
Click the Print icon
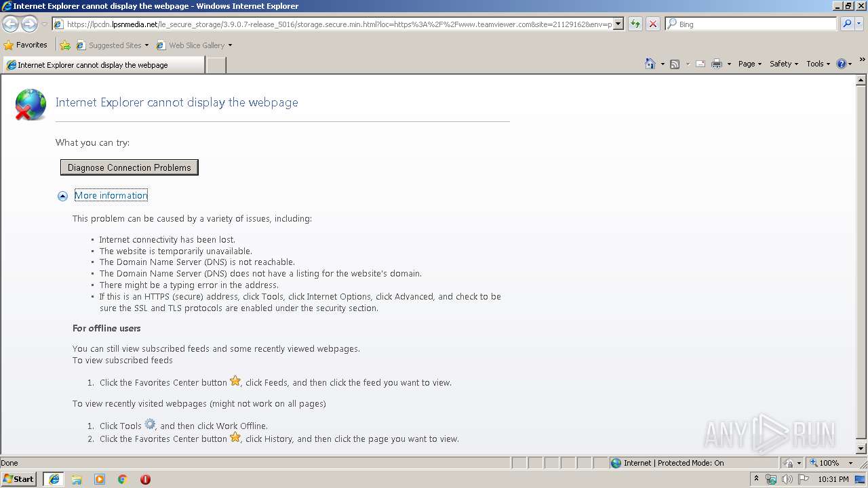(x=717, y=64)
